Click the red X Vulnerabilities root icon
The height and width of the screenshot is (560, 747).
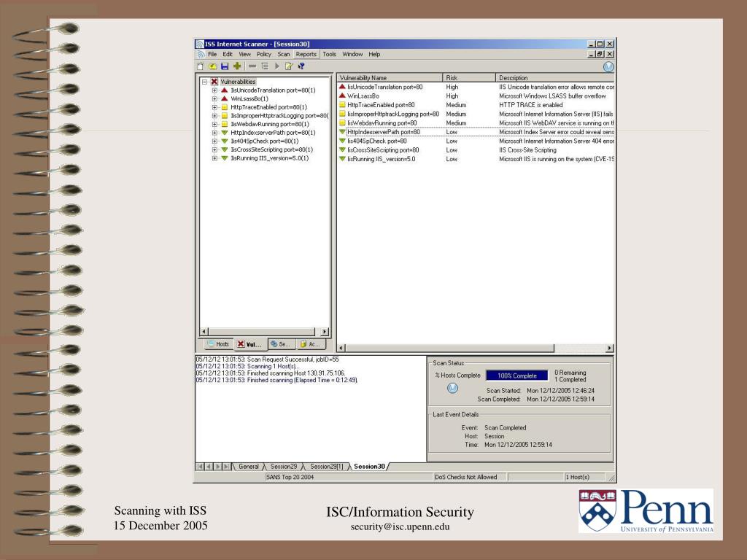(214, 82)
